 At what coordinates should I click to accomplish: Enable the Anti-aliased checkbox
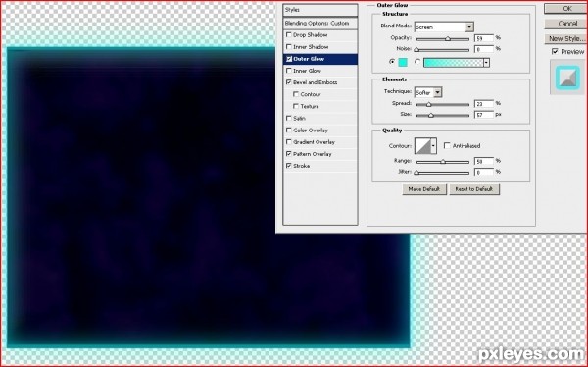[447, 146]
